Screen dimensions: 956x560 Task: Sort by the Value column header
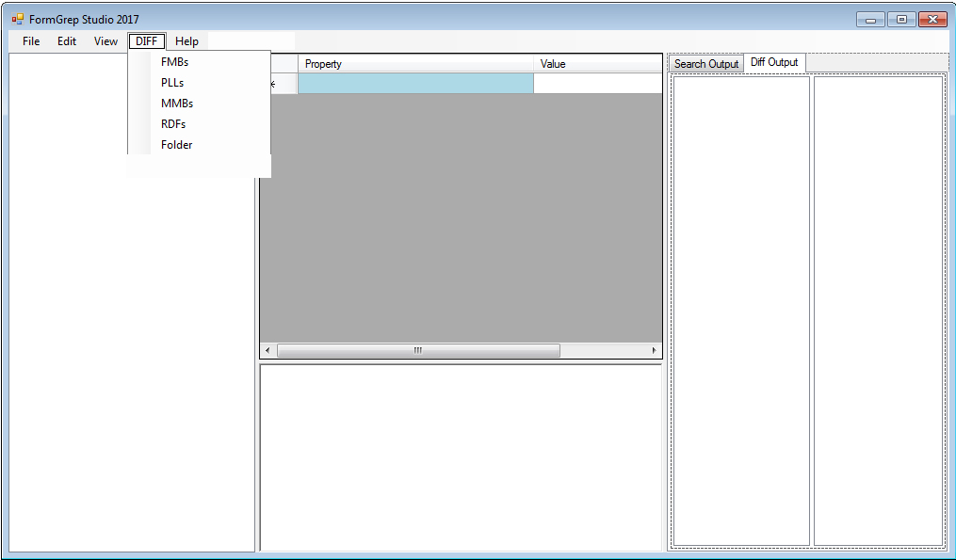[x=597, y=64]
